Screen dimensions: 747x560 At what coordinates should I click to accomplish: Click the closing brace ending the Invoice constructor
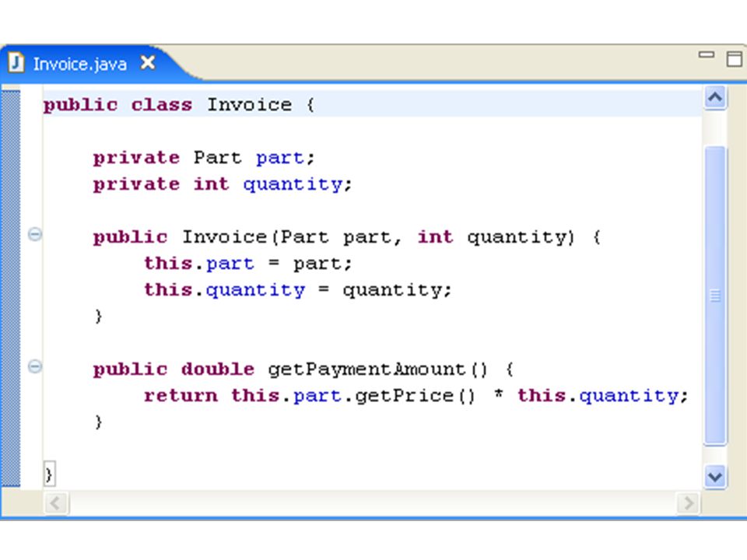click(99, 317)
